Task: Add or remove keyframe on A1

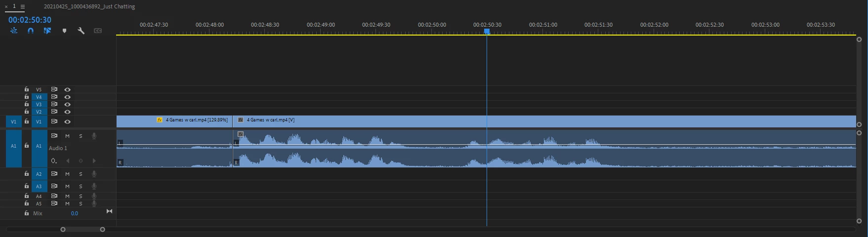Action: click(81, 161)
